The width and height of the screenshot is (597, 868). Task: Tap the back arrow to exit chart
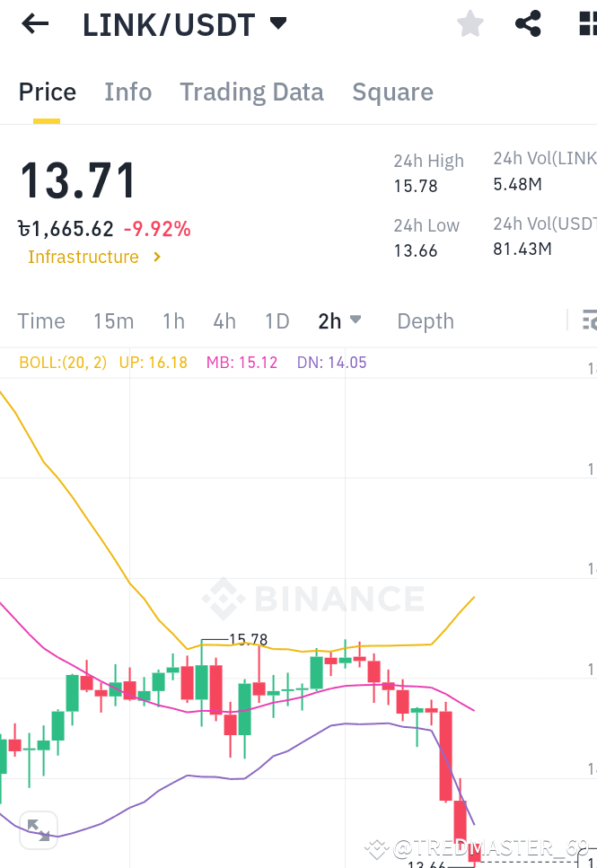pyautogui.click(x=33, y=24)
